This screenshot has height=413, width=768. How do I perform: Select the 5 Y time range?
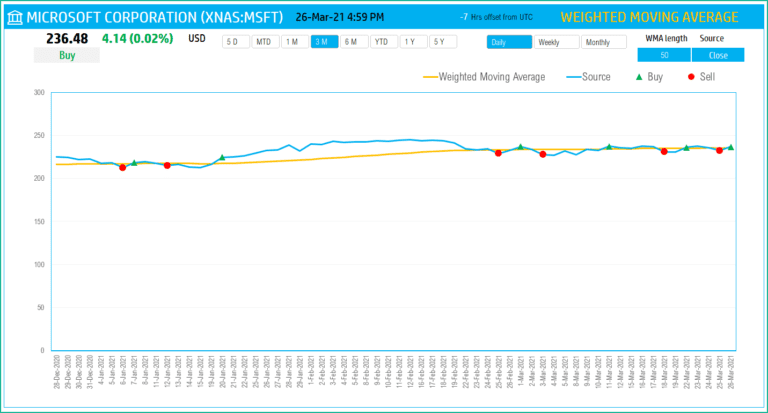[442, 42]
